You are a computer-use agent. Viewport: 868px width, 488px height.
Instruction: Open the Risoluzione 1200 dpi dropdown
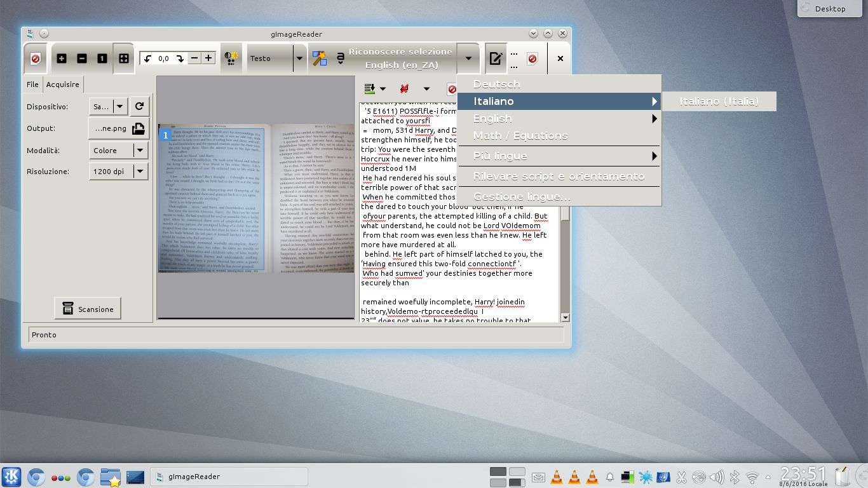pos(139,172)
